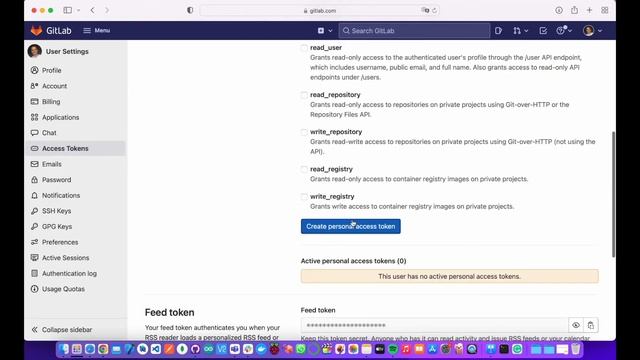Reload the page in Safari
The image size is (640, 360).
tap(434, 11)
